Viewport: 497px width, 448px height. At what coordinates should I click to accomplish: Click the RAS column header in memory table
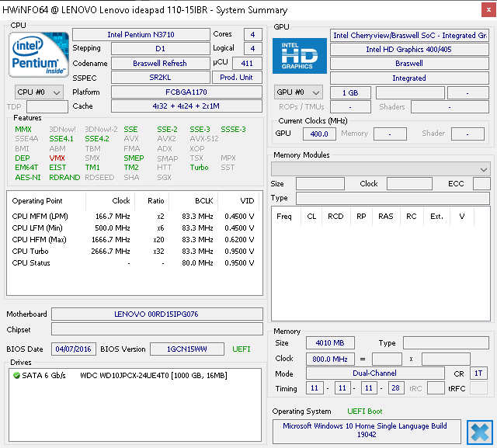coord(386,217)
